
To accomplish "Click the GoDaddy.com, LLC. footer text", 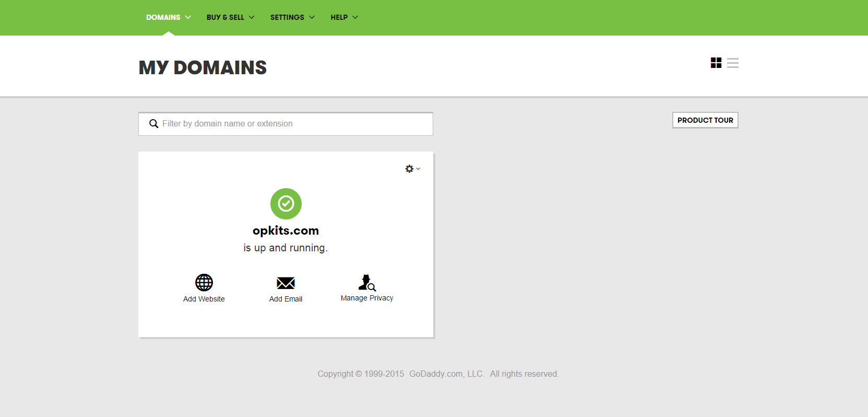I will 447,374.
